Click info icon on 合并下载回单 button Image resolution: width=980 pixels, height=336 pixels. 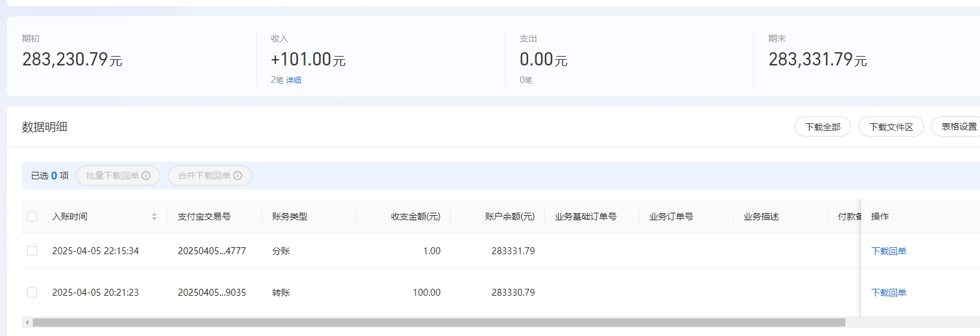coord(238,176)
